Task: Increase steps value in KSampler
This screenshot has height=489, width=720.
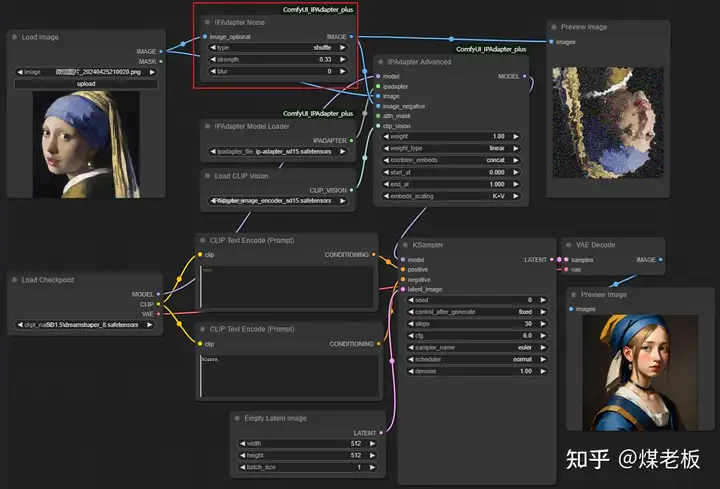Action: [x=543, y=324]
